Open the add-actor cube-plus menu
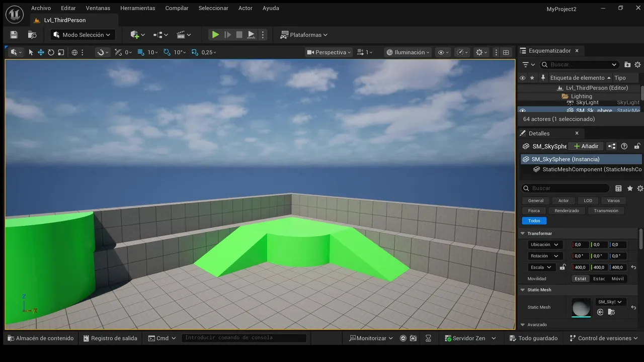The height and width of the screenshot is (362, 644). tap(137, 35)
